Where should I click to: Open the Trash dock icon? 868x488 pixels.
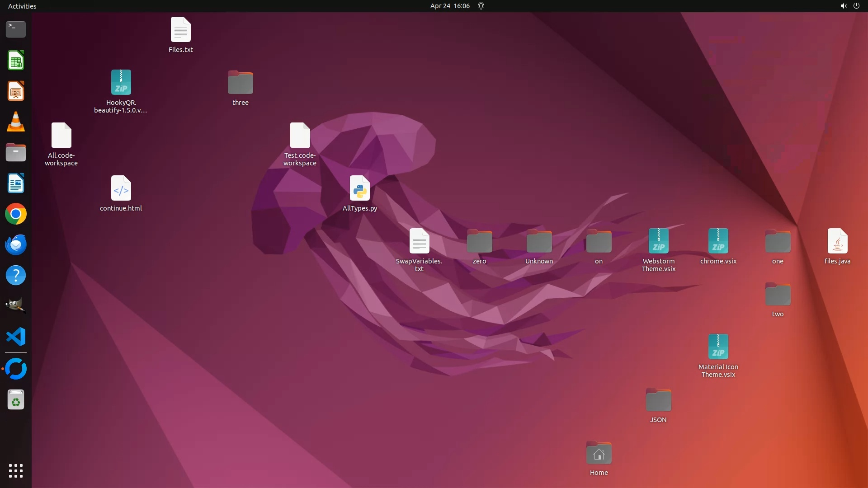[x=16, y=400]
